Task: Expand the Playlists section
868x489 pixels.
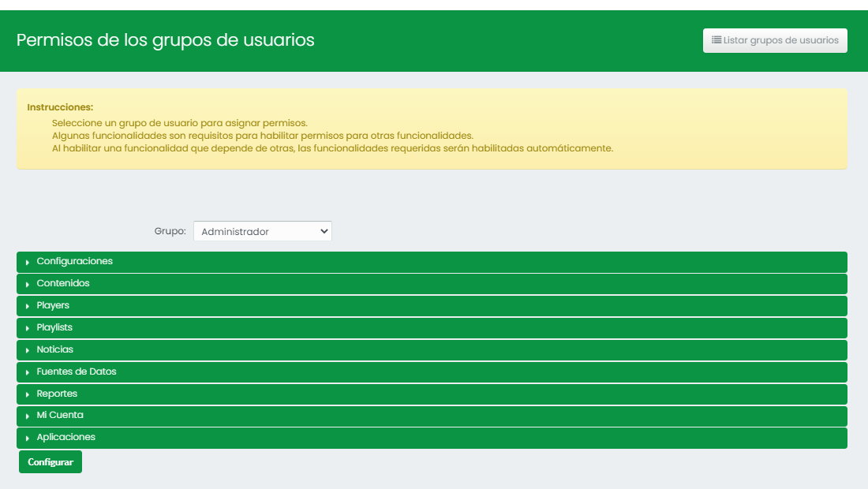Action: 432,328
